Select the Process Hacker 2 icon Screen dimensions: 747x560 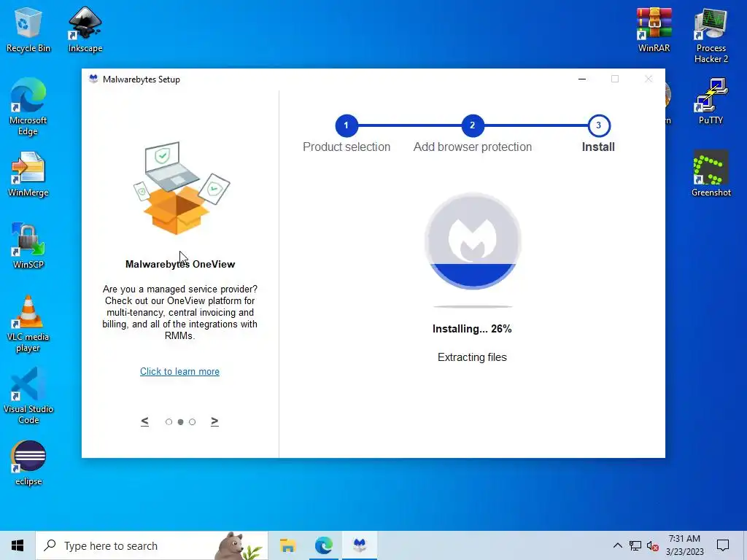pos(711,36)
